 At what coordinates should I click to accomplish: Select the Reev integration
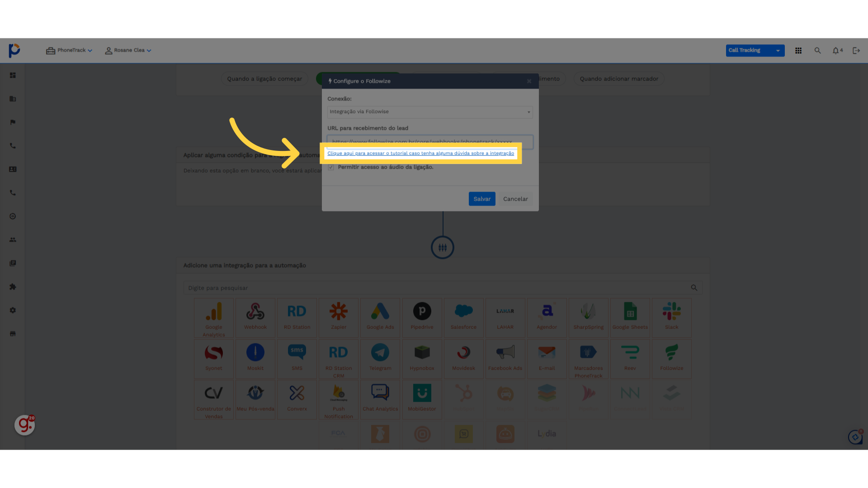630,359
